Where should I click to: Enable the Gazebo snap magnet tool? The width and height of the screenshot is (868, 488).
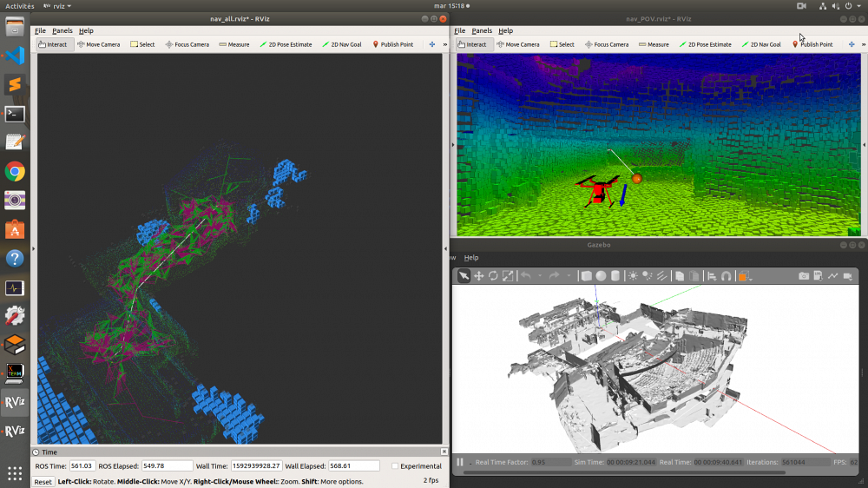click(x=727, y=276)
